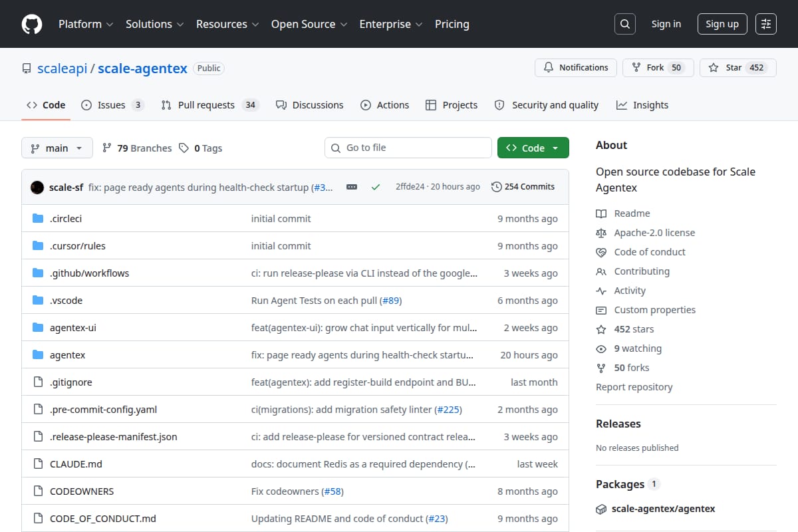Switch to the Projects tab
The width and height of the screenshot is (798, 532).
(x=452, y=105)
